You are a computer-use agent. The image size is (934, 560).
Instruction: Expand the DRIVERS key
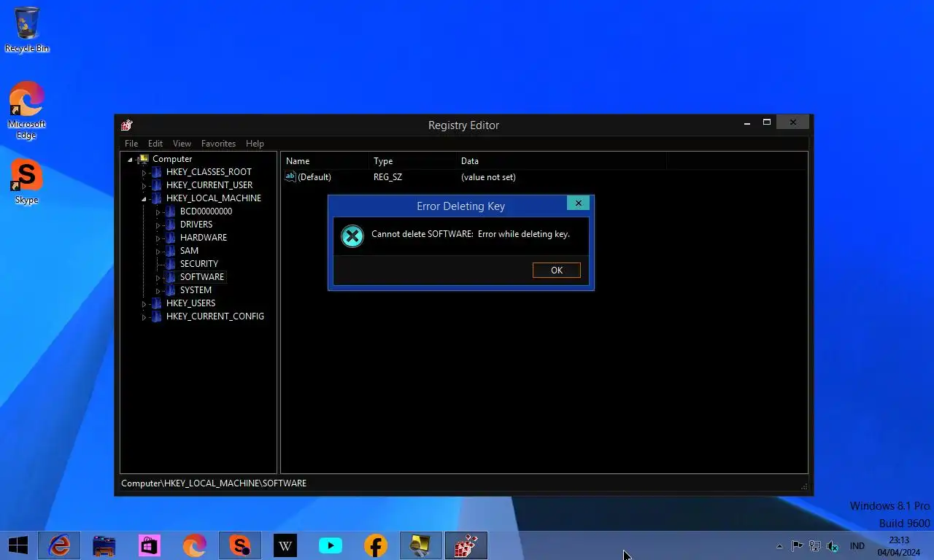click(x=158, y=225)
